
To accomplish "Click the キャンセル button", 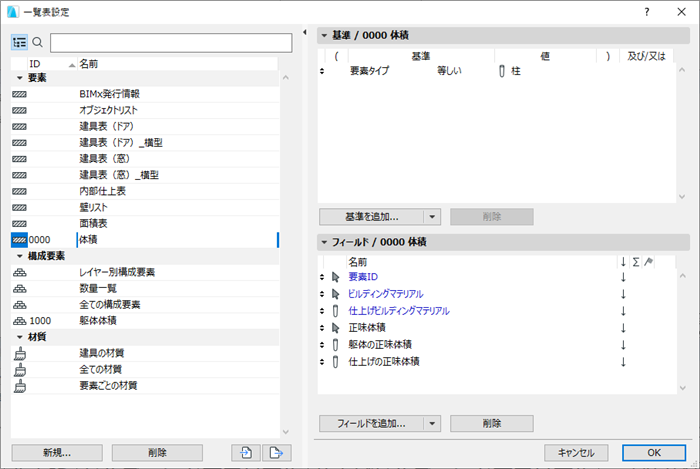I will [x=576, y=453].
